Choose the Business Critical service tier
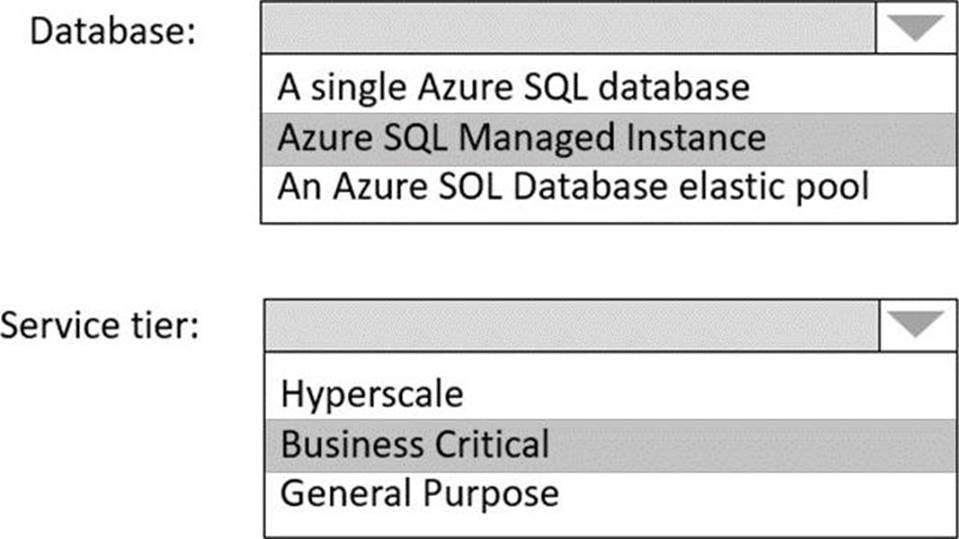 coord(415,443)
